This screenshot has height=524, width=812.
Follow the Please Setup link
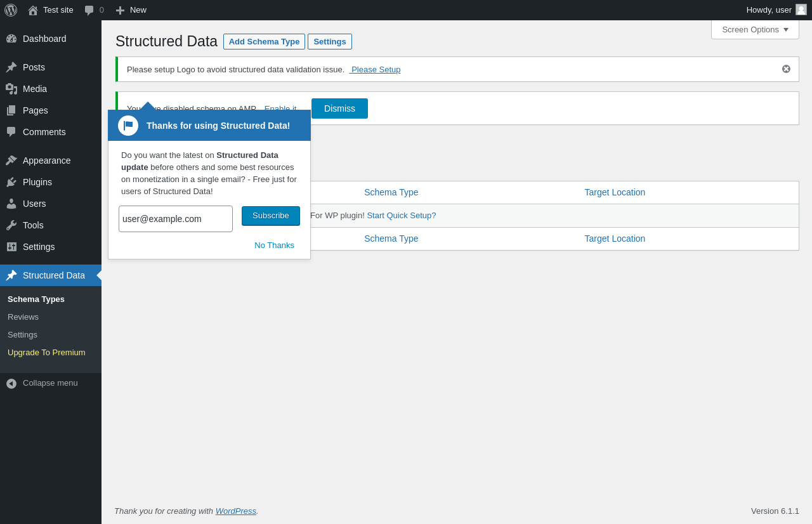[x=376, y=70]
